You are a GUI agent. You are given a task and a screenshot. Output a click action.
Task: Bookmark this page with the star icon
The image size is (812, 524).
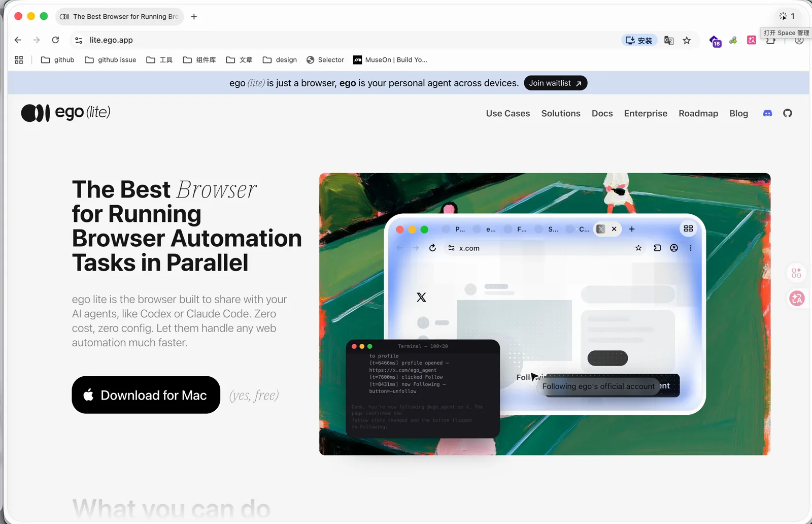click(687, 41)
